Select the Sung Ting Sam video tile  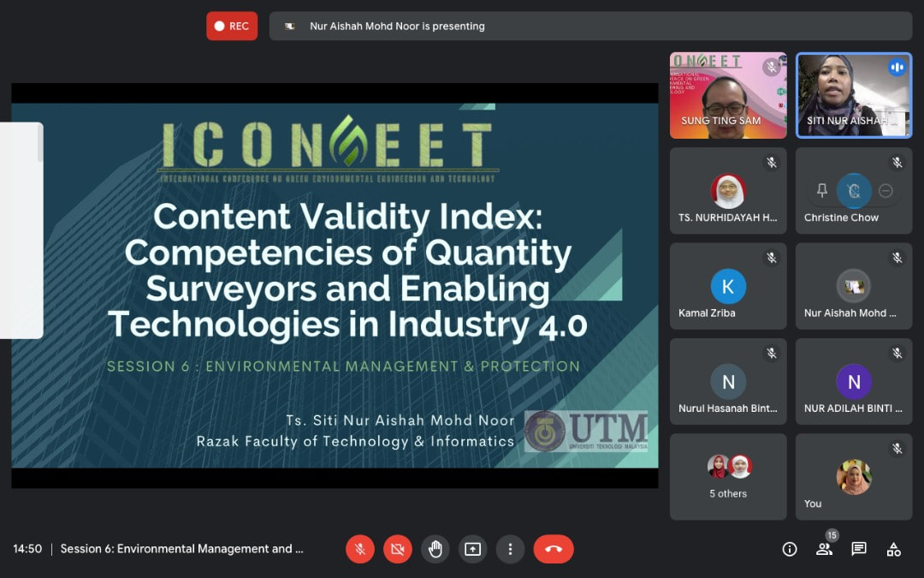[728, 95]
